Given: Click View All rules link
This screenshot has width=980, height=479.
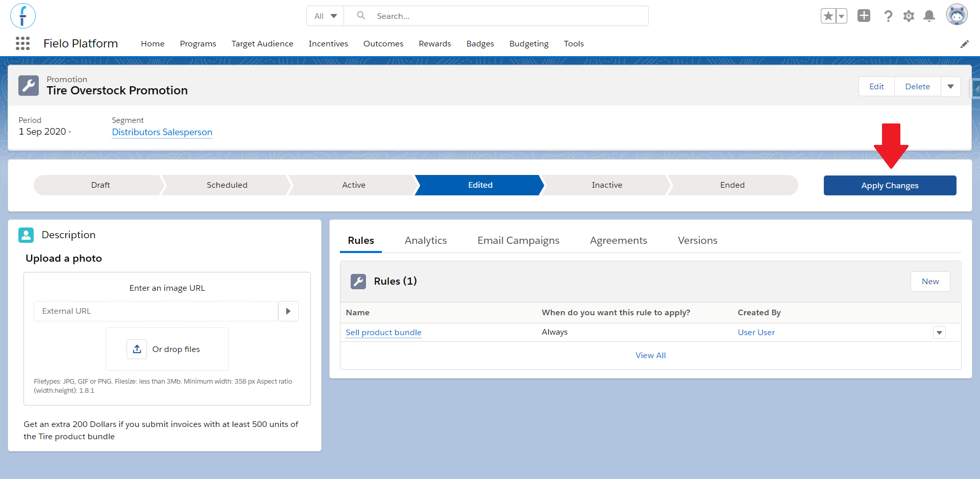Looking at the screenshot, I should 650,356.
